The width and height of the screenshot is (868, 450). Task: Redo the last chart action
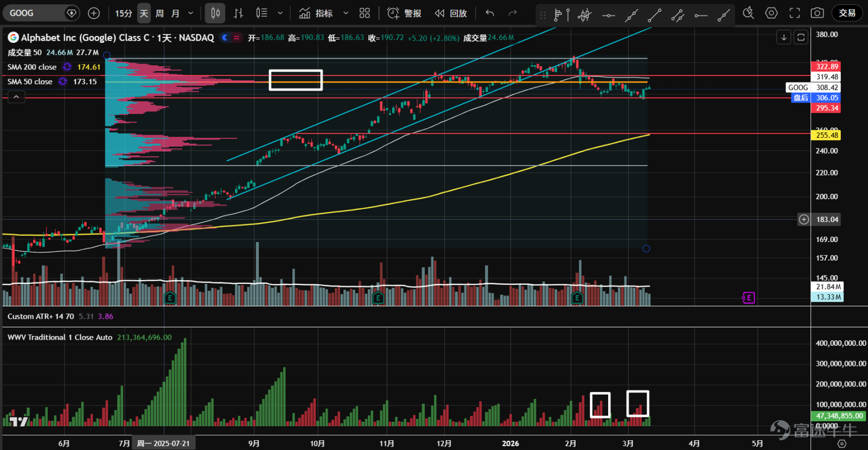(513, 13)
